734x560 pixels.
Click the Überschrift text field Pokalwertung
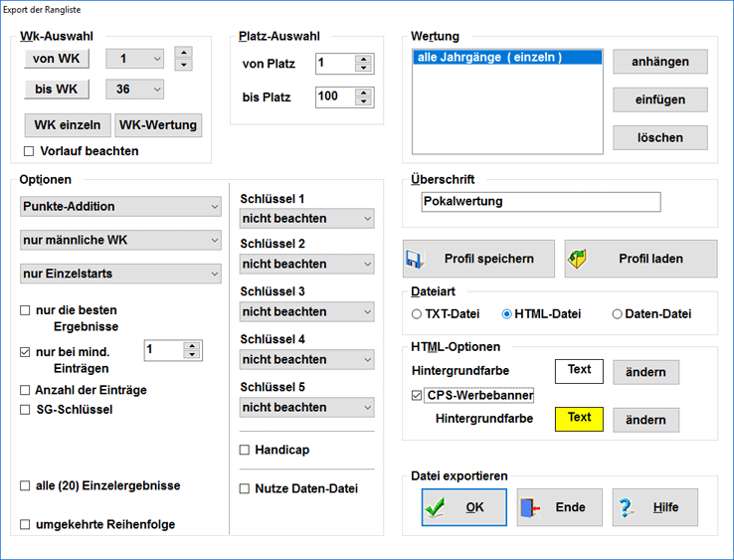[539, 201]
